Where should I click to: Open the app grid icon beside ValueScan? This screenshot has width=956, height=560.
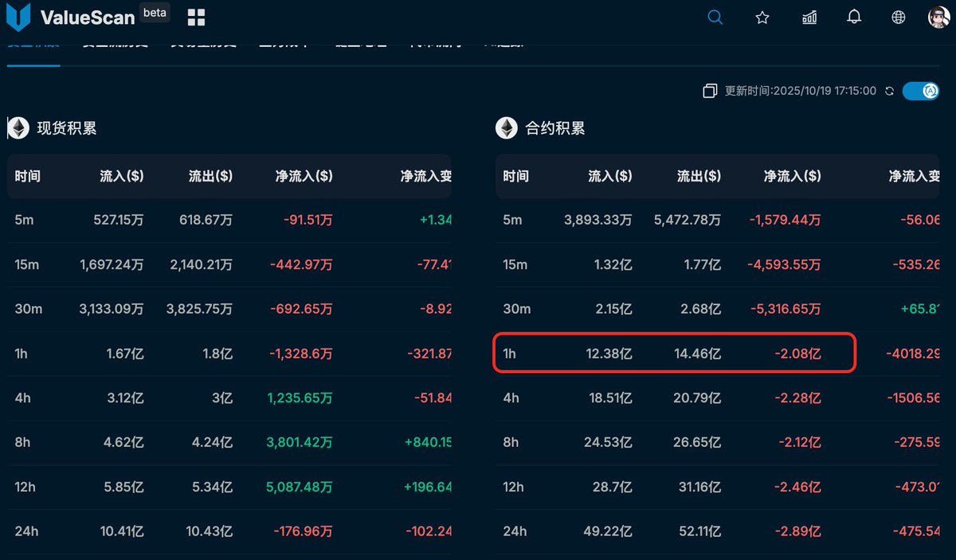point(196,16)
